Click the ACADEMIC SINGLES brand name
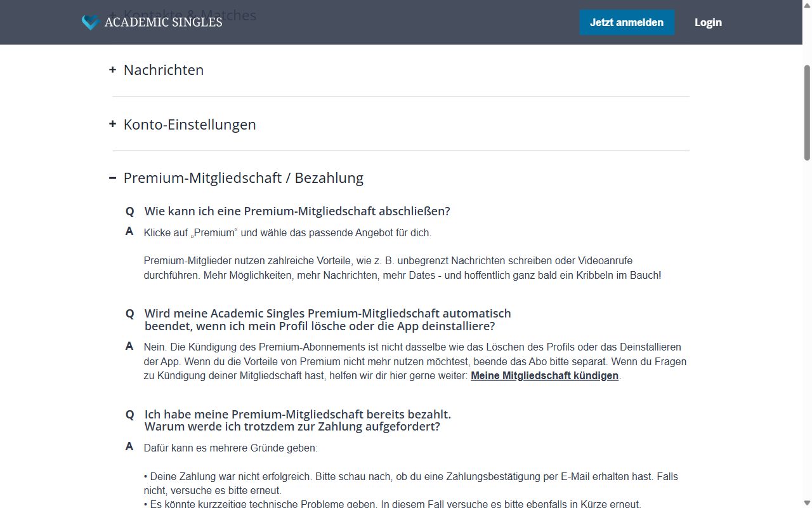 coord(163,22)
